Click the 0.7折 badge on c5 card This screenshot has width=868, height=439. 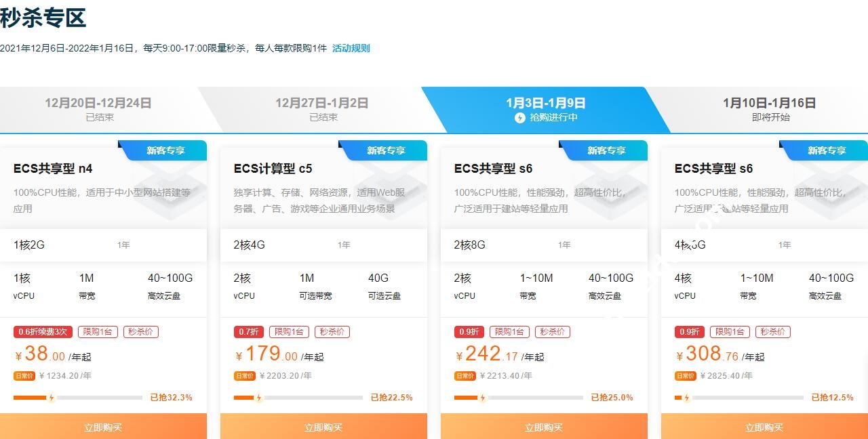pyautogui.click(x=249, y=332)
